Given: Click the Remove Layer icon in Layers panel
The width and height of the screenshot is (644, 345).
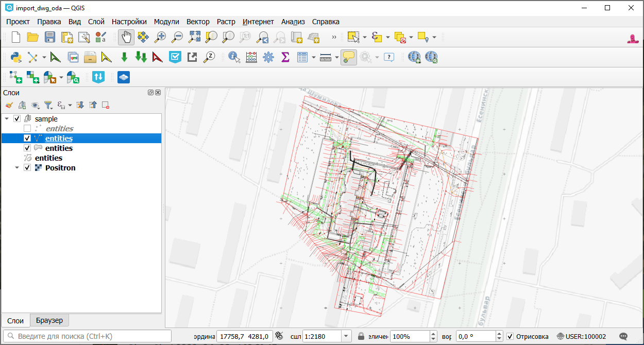Looking at the screenshot, I should click(x=106, y=106).
